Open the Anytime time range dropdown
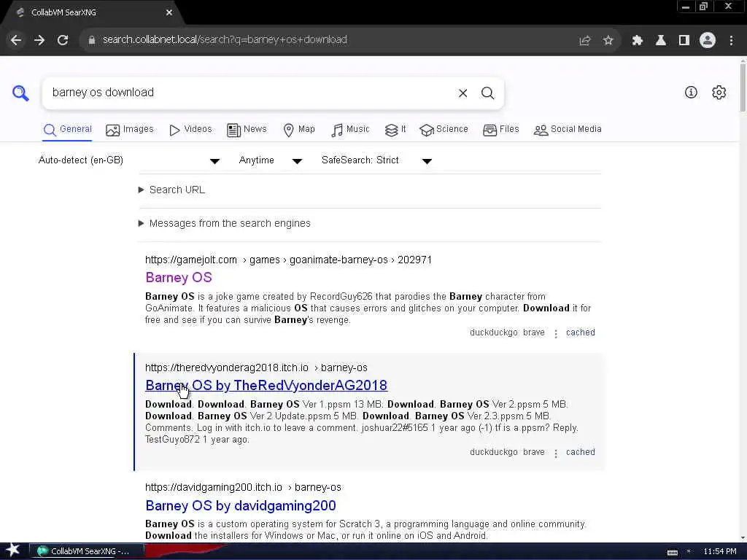747x560 pixels. (270, 160)
